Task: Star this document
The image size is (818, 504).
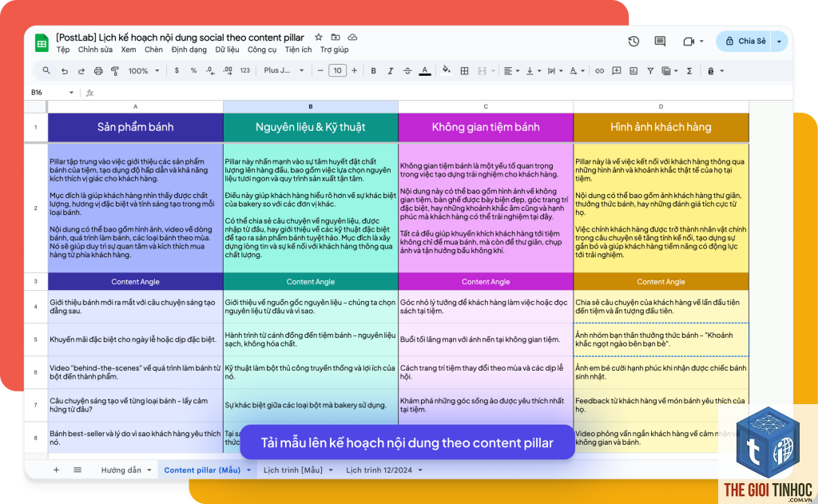Action: tap(318, 37)
